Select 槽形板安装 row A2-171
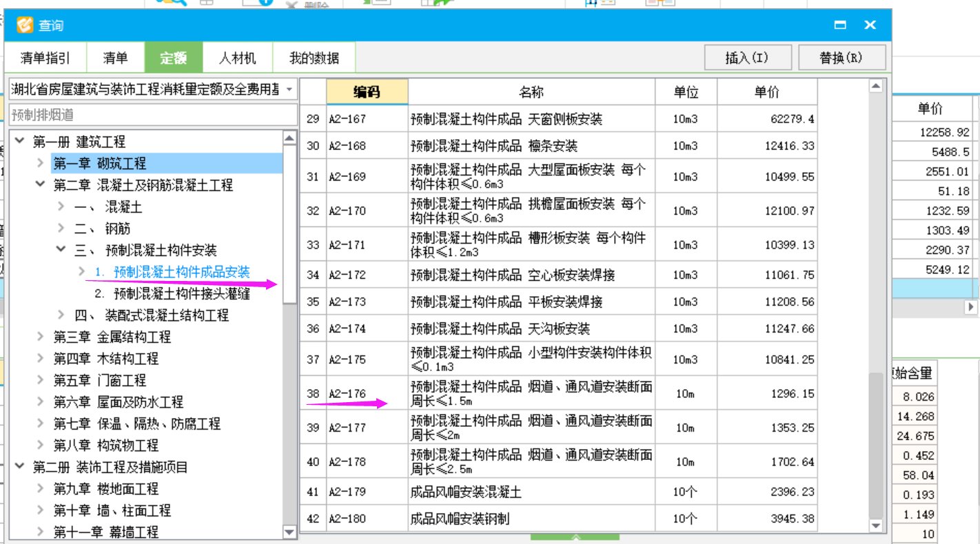This screenshot has width=980, height=544. click(559, 244)
